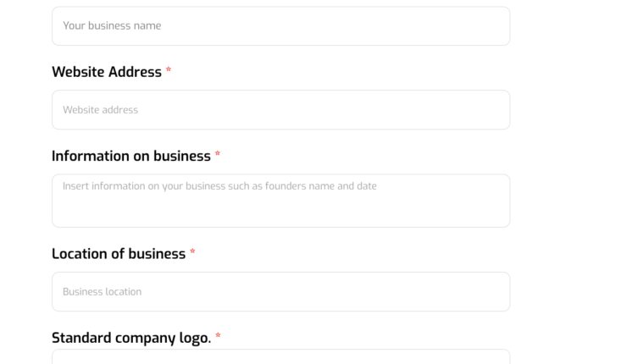
Task: Click the 'Standard company logo.' label
Action: point(131,338)
